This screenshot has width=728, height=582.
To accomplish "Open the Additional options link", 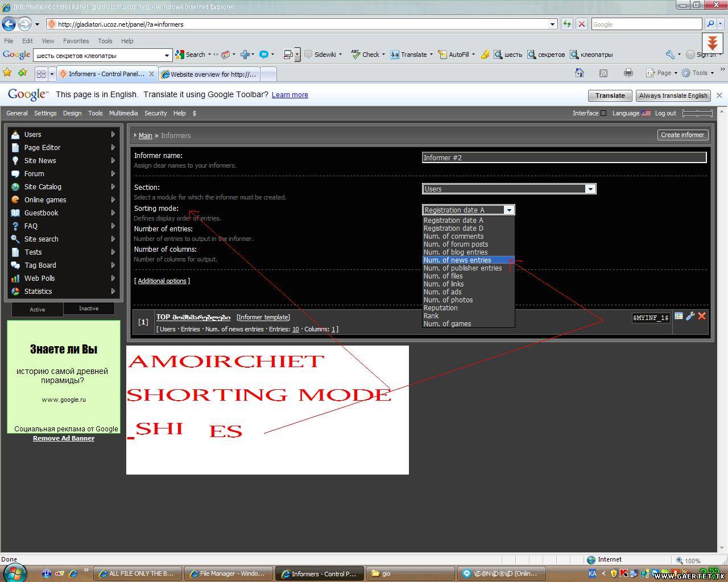I will pyautogui.click(x=162, y=281).
